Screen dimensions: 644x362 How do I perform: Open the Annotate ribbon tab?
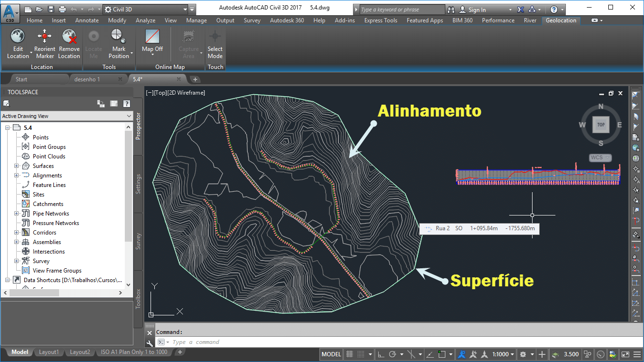point(87,20)
